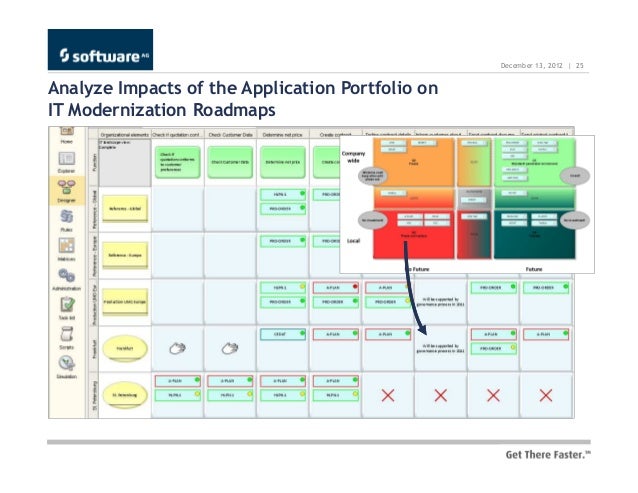
Task: Click the Company wide axis label
Action: tap(353, 157)
